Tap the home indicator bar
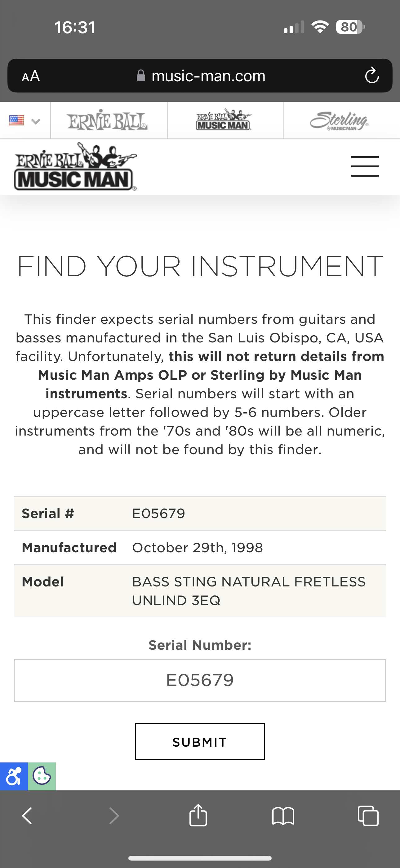400x868 pixels. click(200, 858)
